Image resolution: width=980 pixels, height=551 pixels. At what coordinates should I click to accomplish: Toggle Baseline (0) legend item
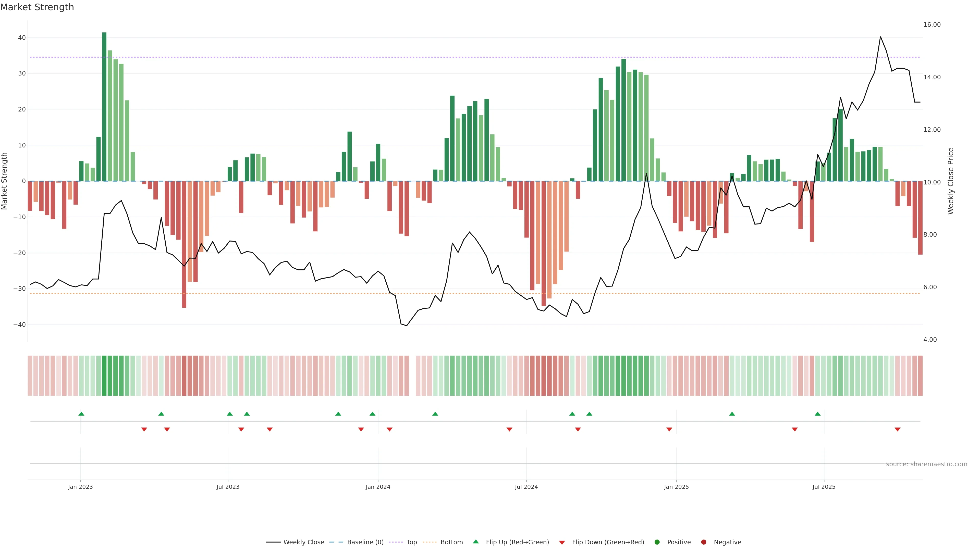click(x=365, y=542)
